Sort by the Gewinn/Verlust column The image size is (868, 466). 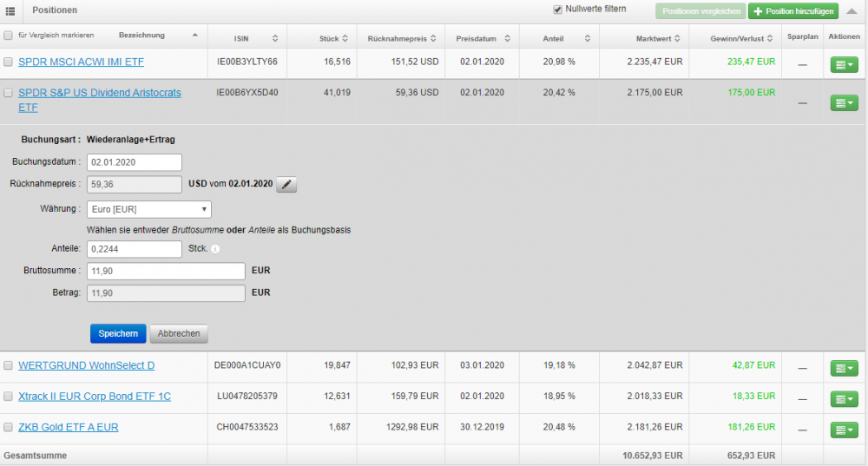[x=769, y=38]
